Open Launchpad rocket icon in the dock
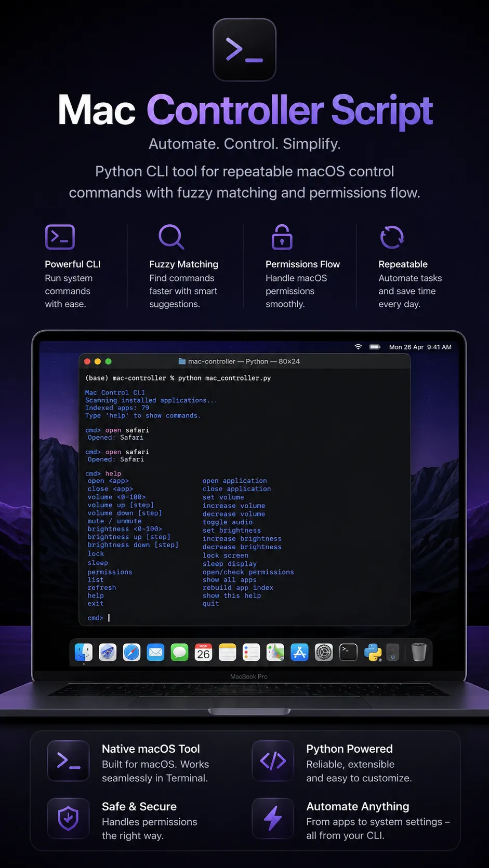Screen dimensions: 489x868 pos(108,653)
